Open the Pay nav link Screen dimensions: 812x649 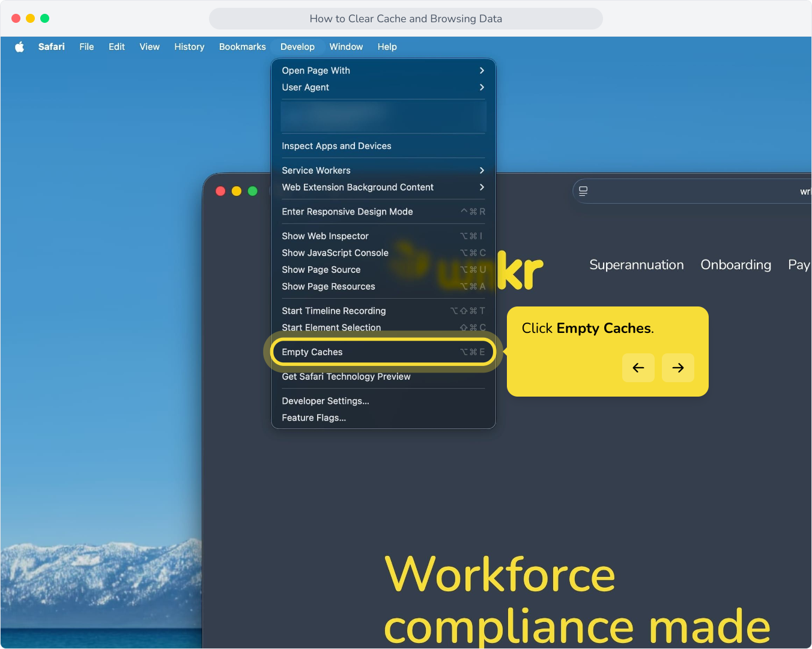pos(799,265)
